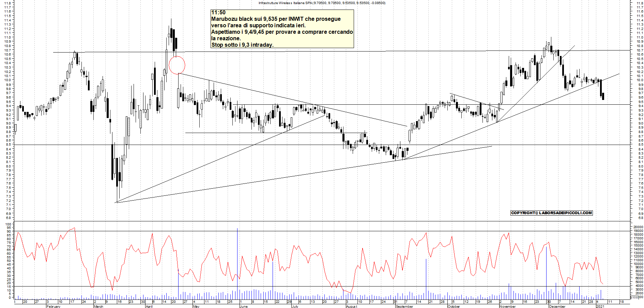
Task: Click the October month label
Action: [x=454, y=306]
